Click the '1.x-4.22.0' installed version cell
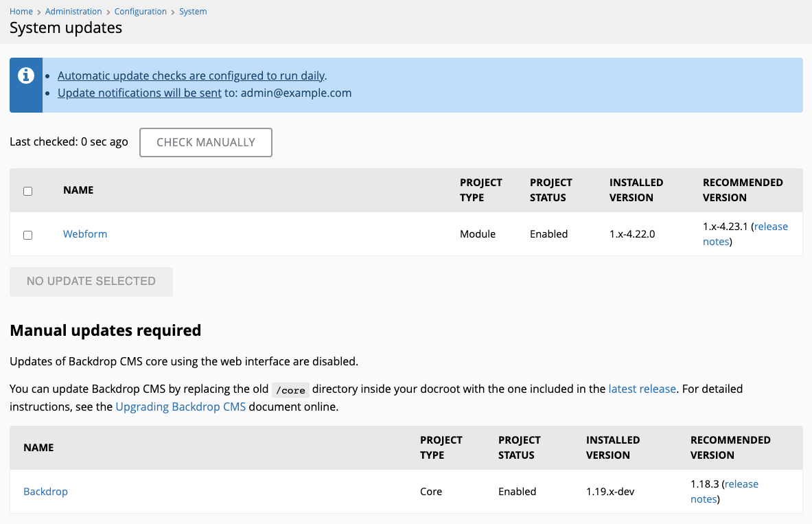Screen dimensions: 812x524 pyautogui.click(x=631, y=233)
